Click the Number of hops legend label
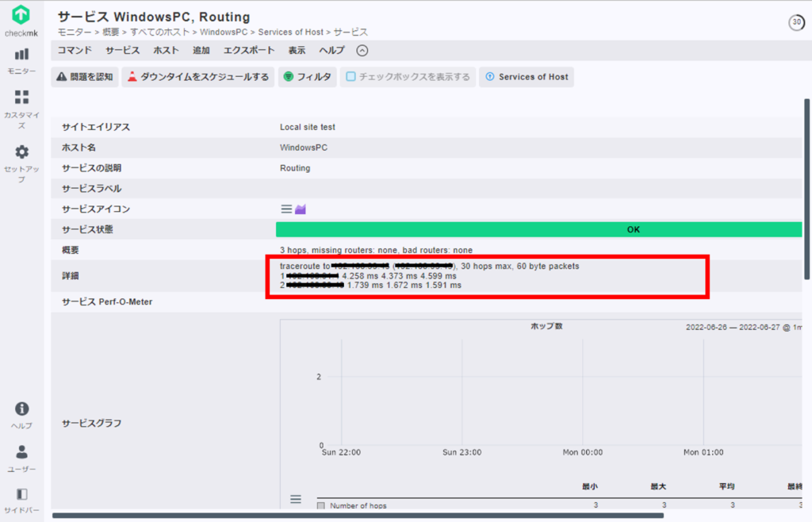The image size is (812, 522). click(358, 506)
